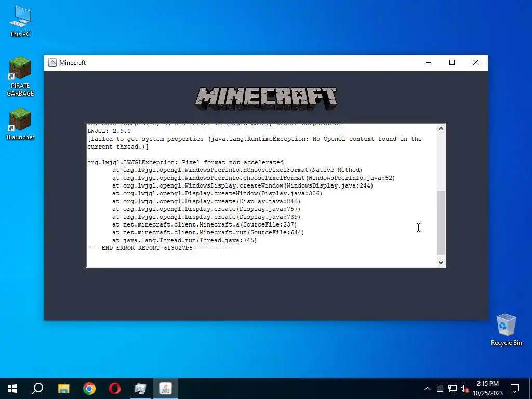Click the 'Thread.run(Thread.java:745)' stack line
The height and width of the screenshot is (399, 532).
(184, 240)
